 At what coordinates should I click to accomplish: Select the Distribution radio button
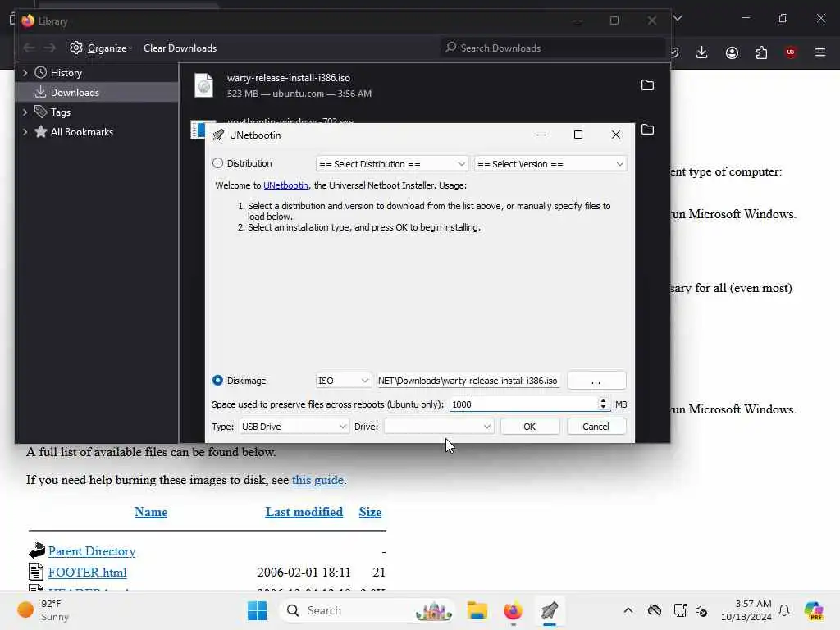217,163
